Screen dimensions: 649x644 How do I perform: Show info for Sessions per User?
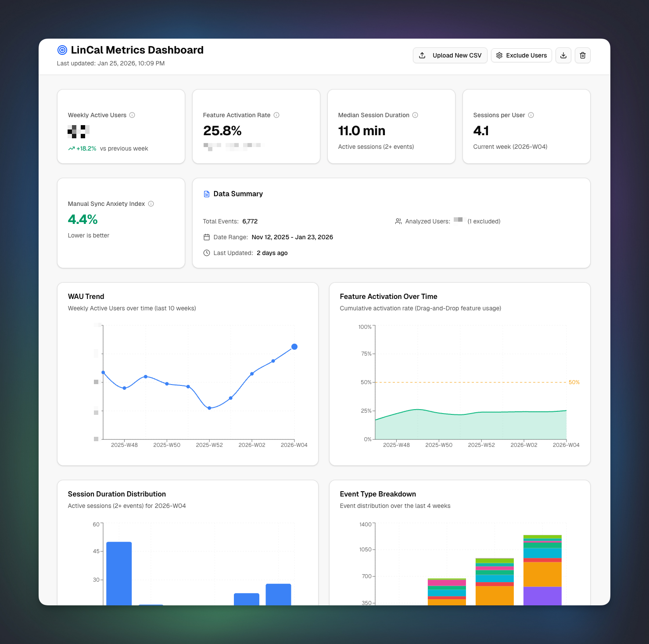coord(531,115)
